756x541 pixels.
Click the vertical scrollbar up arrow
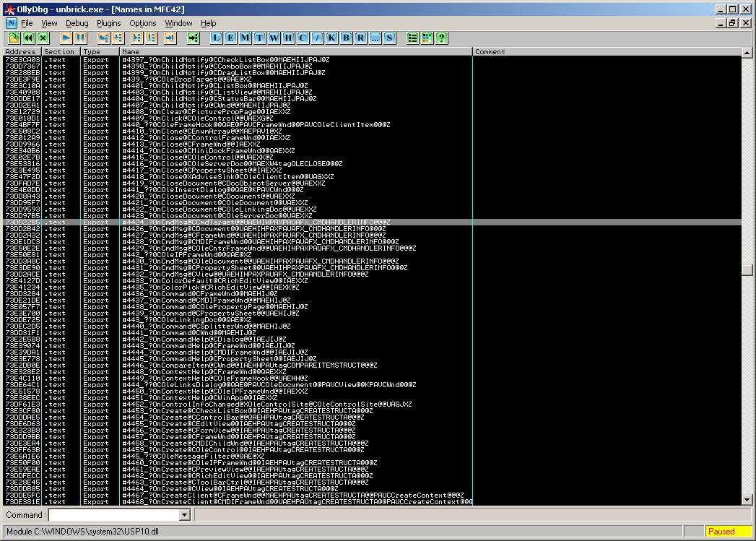[747, 53]
